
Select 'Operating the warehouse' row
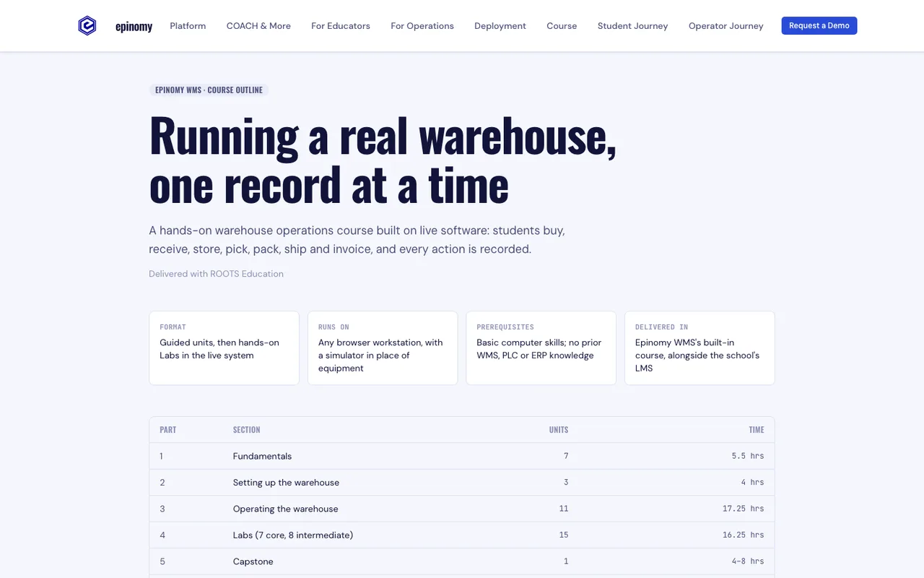pyautogui.click(x=462, y=509)
